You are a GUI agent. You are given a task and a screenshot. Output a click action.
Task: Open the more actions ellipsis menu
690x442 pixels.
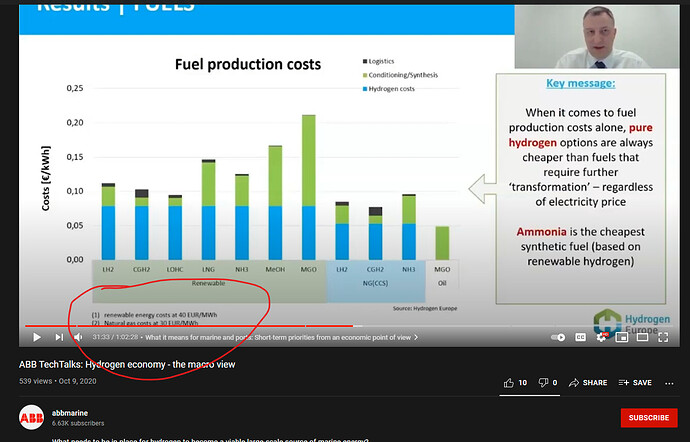point(669,383)
